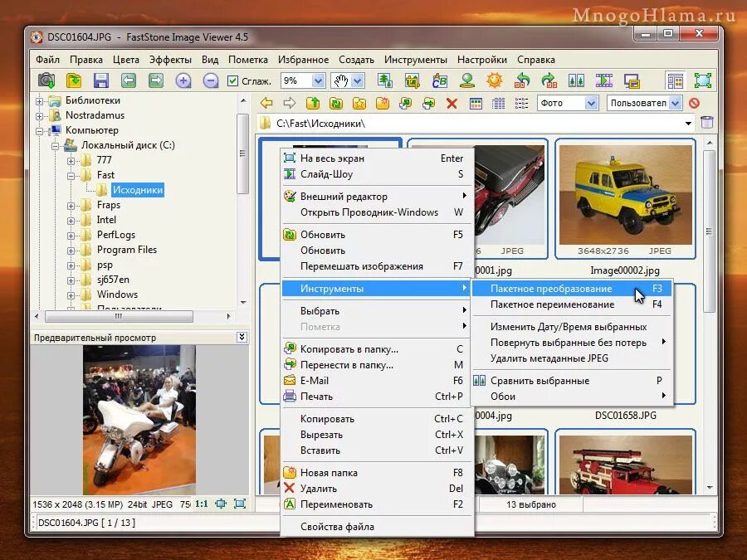Image resolution: width=747 pixels, height=560 pixels.
Task: Click the sun adjust lighting icon
Action: pos(495,80)
